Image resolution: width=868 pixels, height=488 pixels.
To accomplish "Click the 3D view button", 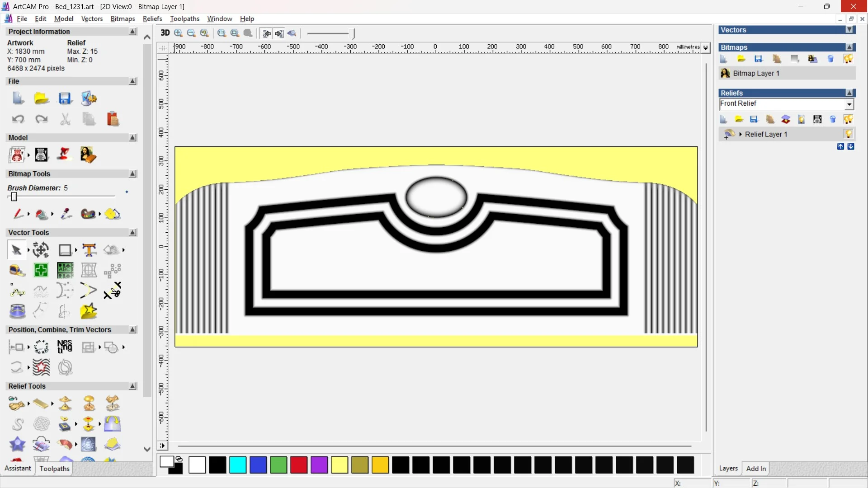I will pos(165,33).
